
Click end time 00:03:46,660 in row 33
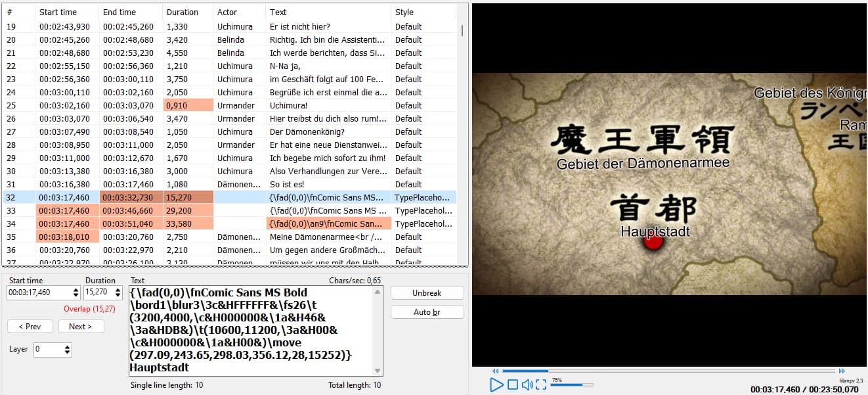131,210
